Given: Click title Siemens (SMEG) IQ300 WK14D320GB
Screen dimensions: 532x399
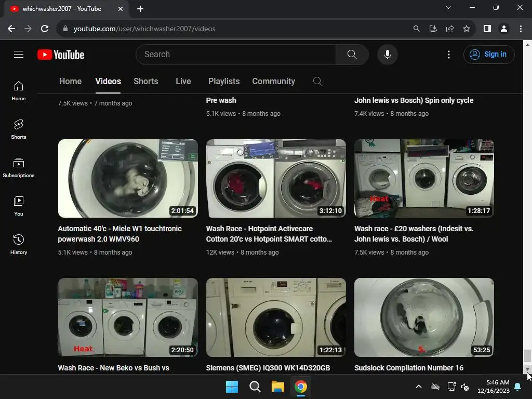Looking at the screenshot, I should (x=268, y=368).
